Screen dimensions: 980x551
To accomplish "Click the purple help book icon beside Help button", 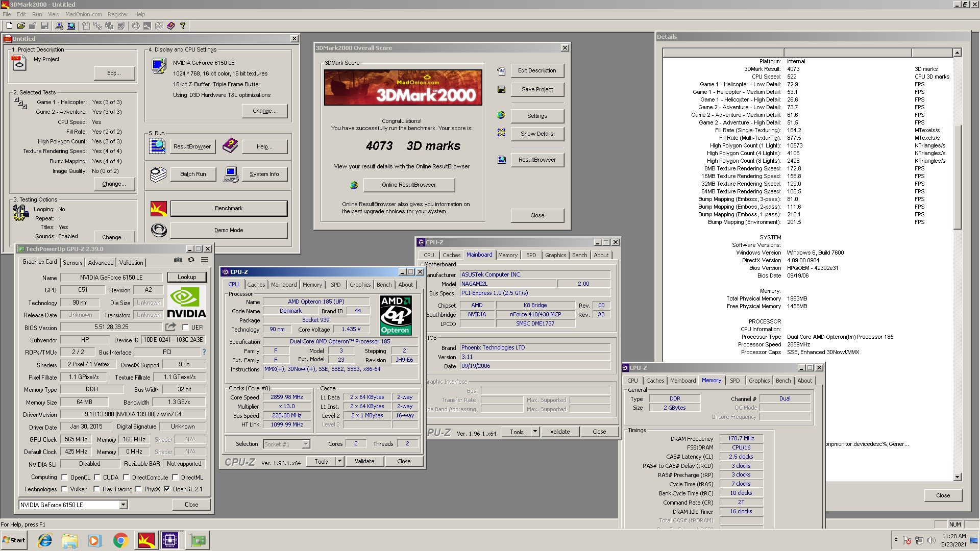I will click(x=230, y=146).
